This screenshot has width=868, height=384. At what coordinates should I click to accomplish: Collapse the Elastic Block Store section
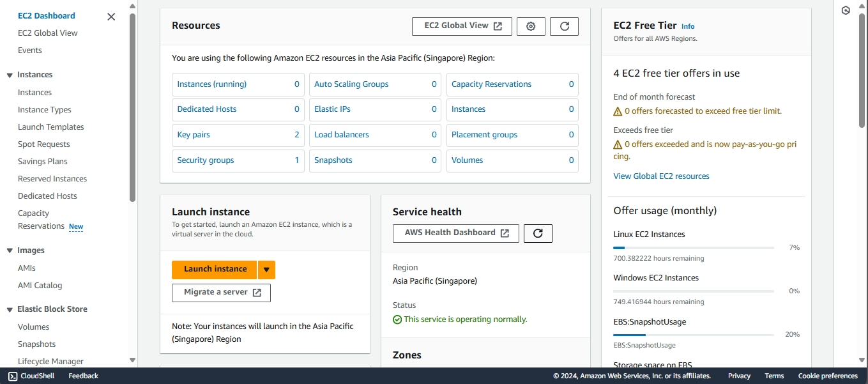[10, 310]
